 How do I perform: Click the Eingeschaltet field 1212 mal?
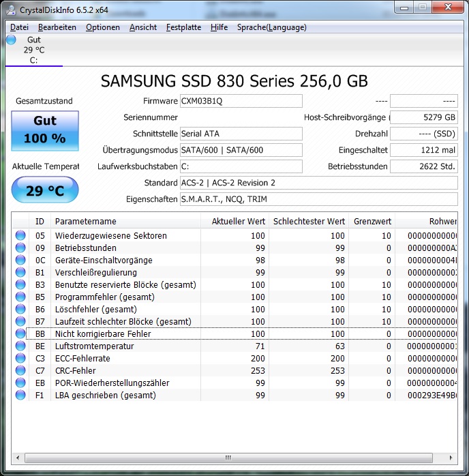[424, 150]
